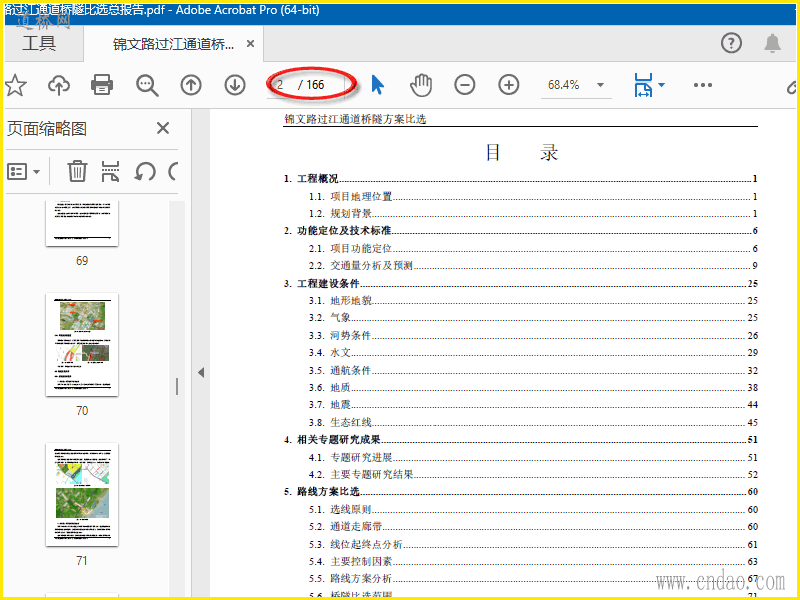Click contents entry 3.5. 通航条件
The height and width of the screenshot is (600, 800).
pyautogui.click(x=533, y=370)
